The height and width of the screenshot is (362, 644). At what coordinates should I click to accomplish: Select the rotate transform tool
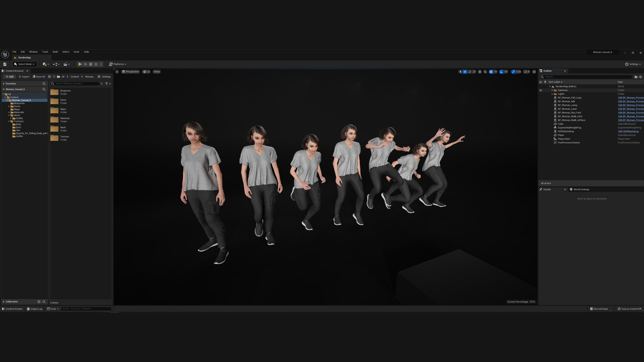[470, 72]
